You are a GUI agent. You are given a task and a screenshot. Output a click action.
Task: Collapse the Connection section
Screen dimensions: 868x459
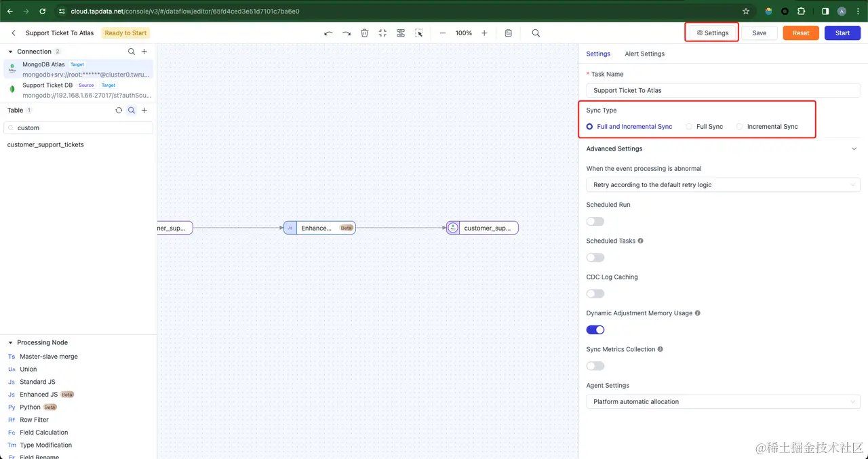click(11, 52)
